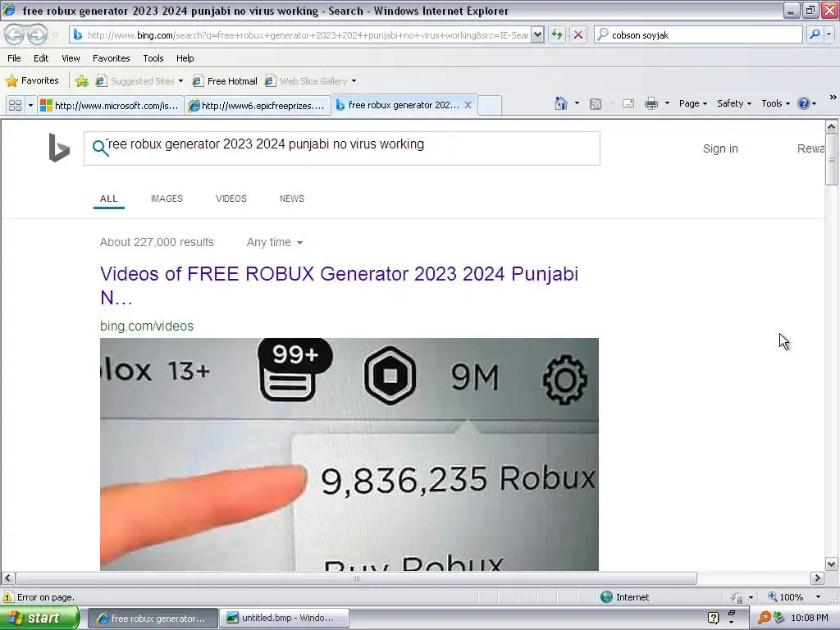Click the Start button
The height and width of the screenshot is (630, 840).
coord(39,618)
